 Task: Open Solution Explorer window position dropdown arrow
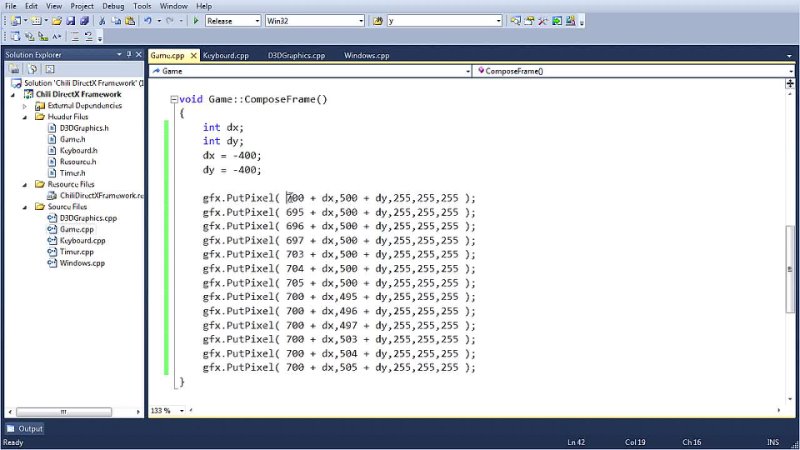119,54
